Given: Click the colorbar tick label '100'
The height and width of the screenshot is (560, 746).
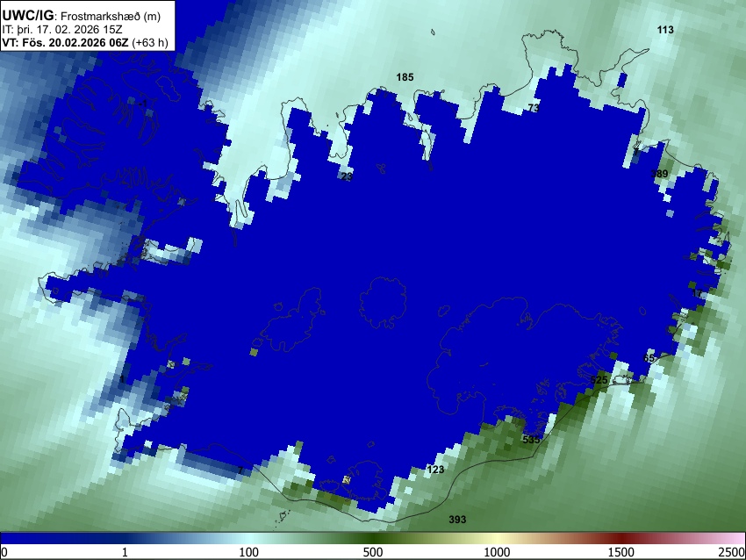Looking at the screenshot, I should coord(249,552).
